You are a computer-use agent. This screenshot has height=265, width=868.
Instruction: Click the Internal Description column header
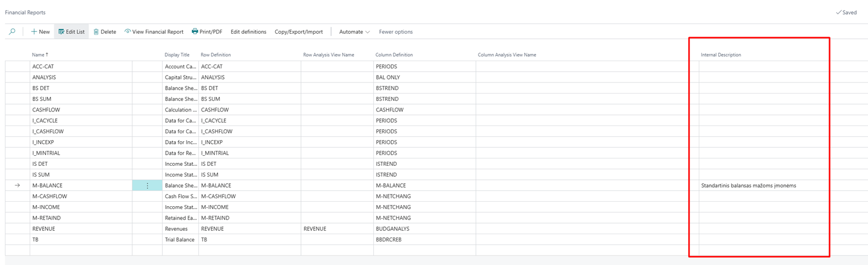(721, 55)
